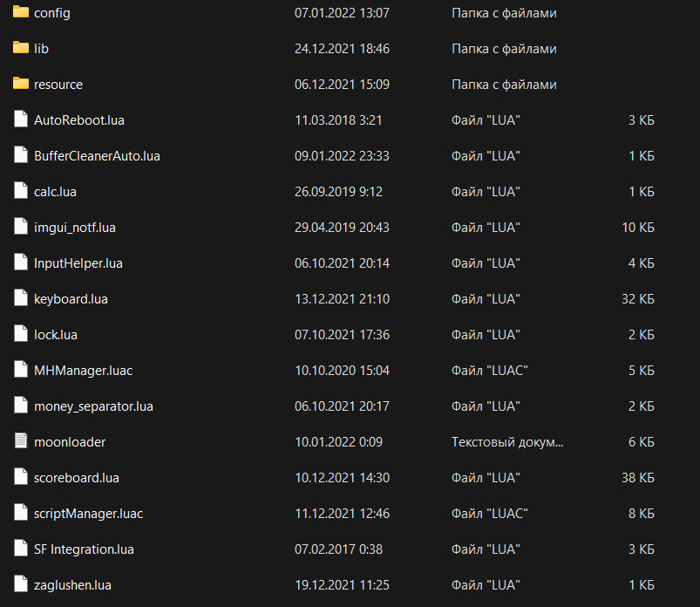Select the date 10.01.2022 0:09 of moonloader
This screenshot has width=700, height=607.
pos(338,442)
